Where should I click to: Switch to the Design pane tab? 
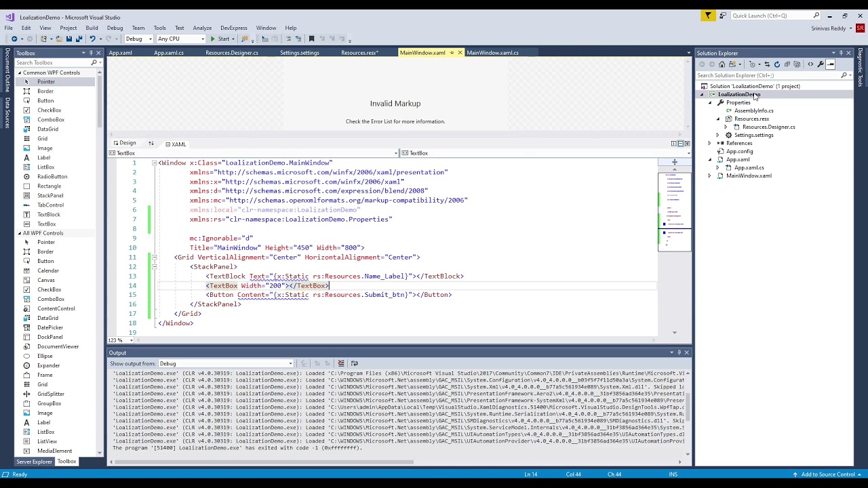pyautogui.click(x=124, y=144)
